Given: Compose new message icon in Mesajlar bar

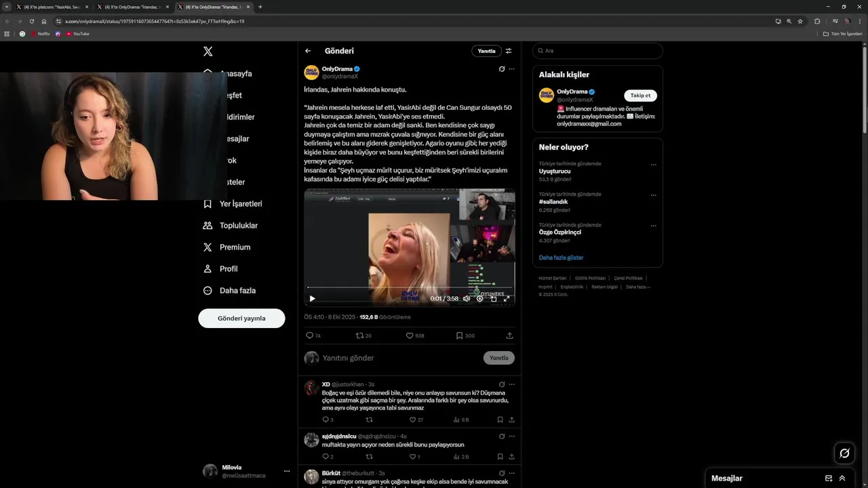Looking at the screenshot, I should 829,478.
